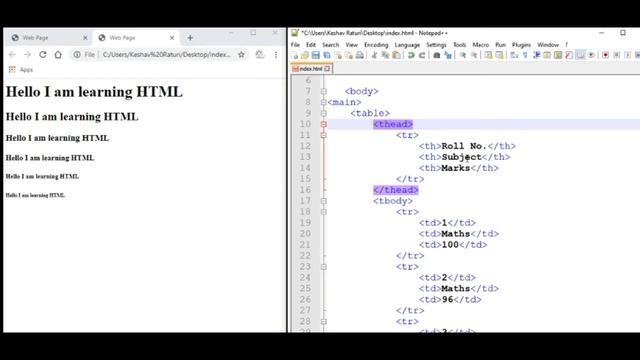This screenshot has height=360, width=640.
Task: Click Open file icon in Notepad++ toolbar
Action: [x=304, y=55]
